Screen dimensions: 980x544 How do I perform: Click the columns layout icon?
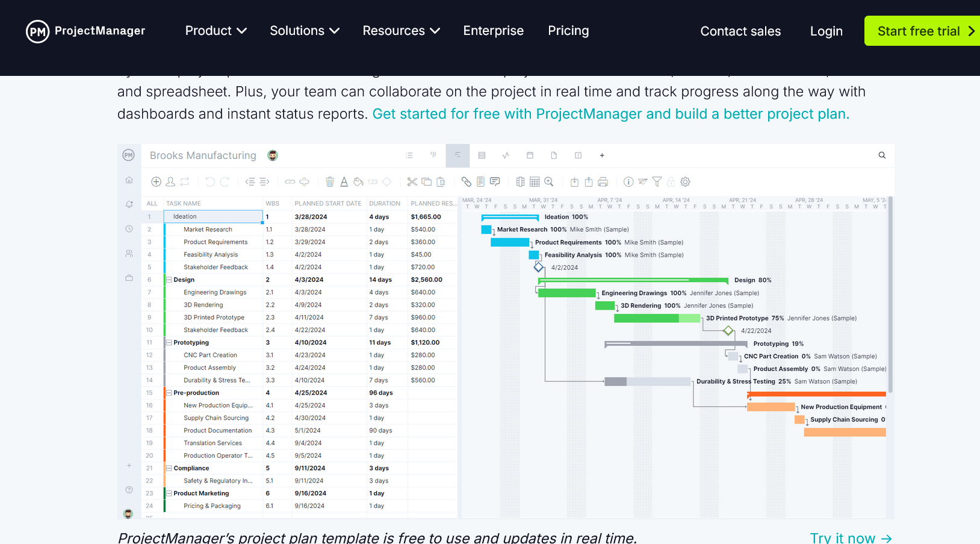pyautogui.click(x=520, y=182)
